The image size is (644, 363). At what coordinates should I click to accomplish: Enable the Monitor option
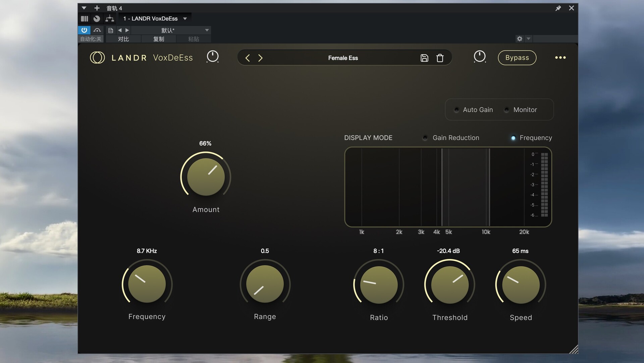[507, 110]
